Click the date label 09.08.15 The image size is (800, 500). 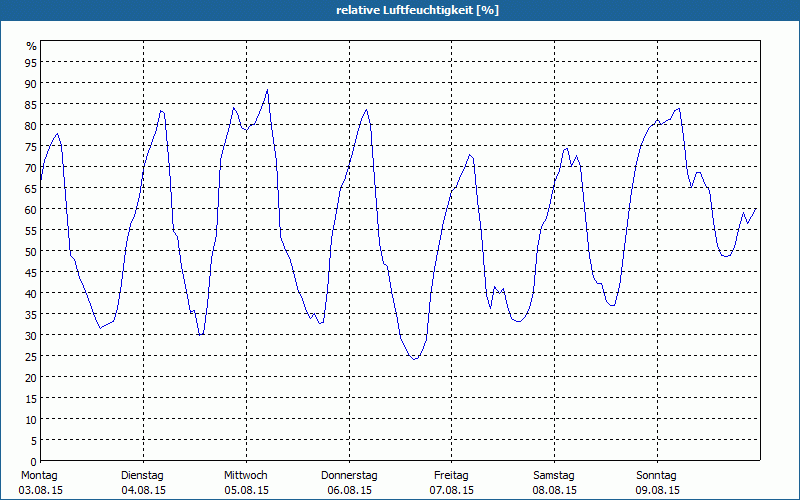coord(657,490)
